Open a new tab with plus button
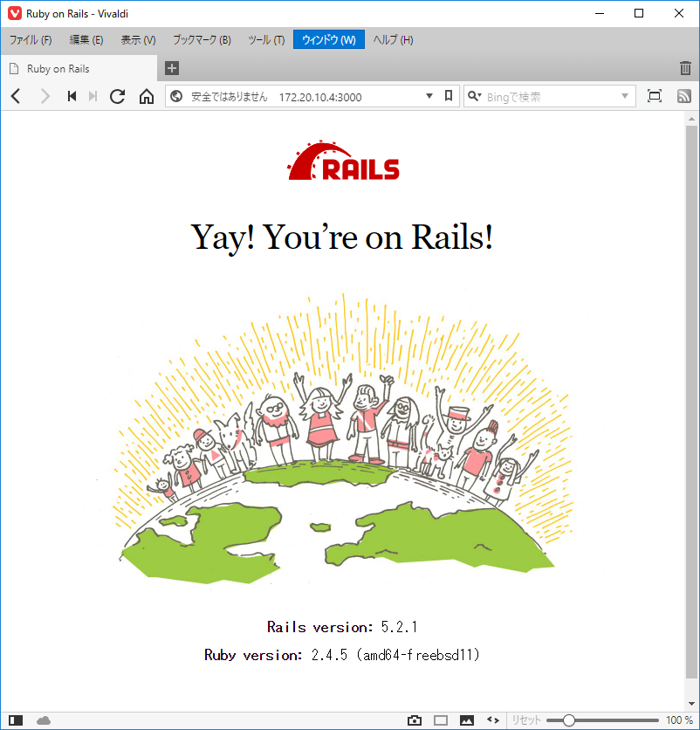700x730 pixels. pos(172,68)
